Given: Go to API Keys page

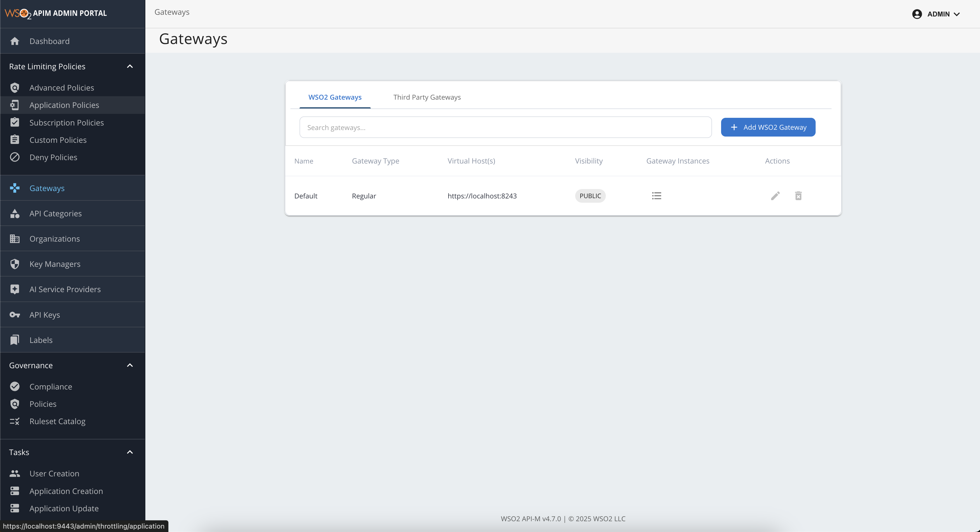Looking at the screenshot, I should (73, 315).
